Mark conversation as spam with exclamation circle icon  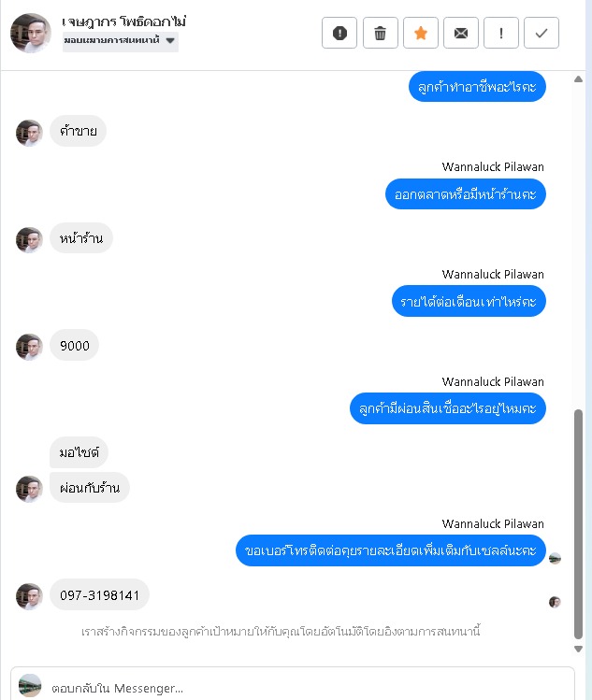click(x=339, y=33)
